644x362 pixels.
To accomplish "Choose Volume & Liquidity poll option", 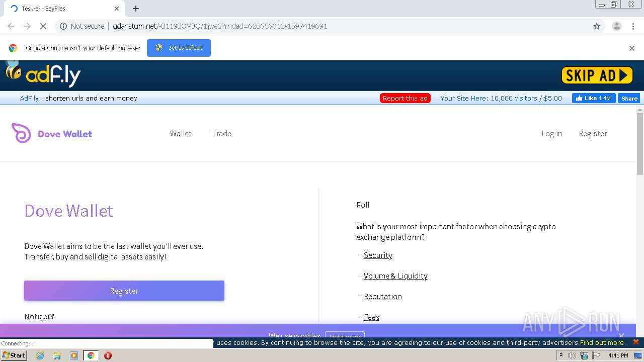I will pos(395,276).
